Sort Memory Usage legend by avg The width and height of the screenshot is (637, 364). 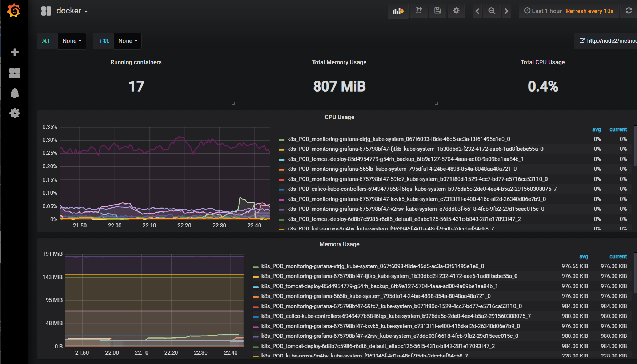(x=584, y=257)
